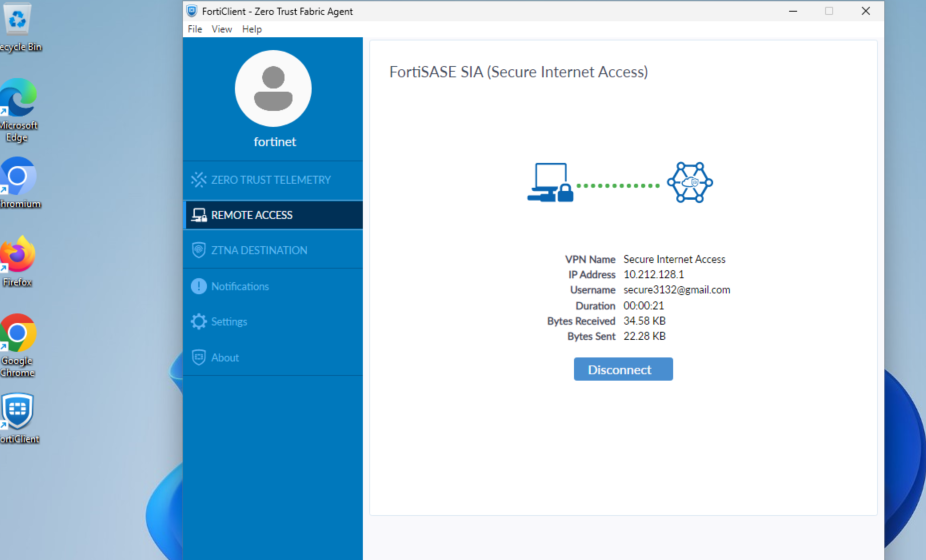Open the About section

[x=273, y=357]
